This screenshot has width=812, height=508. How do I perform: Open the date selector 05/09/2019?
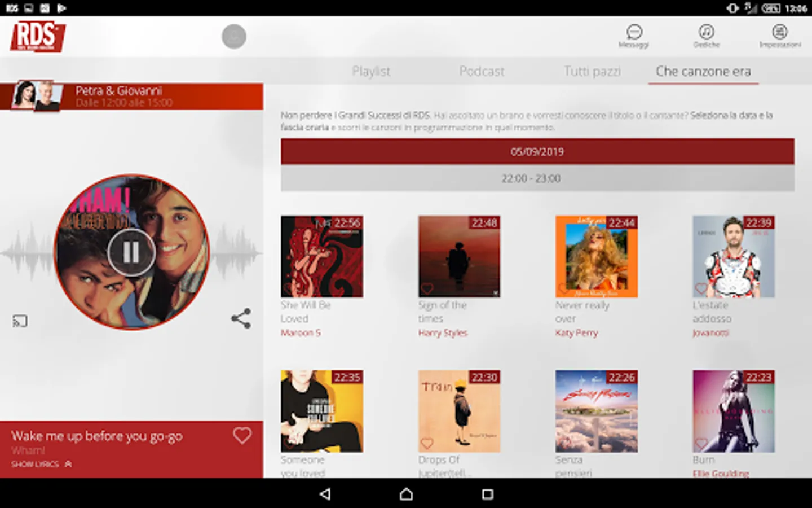(537, 151)
